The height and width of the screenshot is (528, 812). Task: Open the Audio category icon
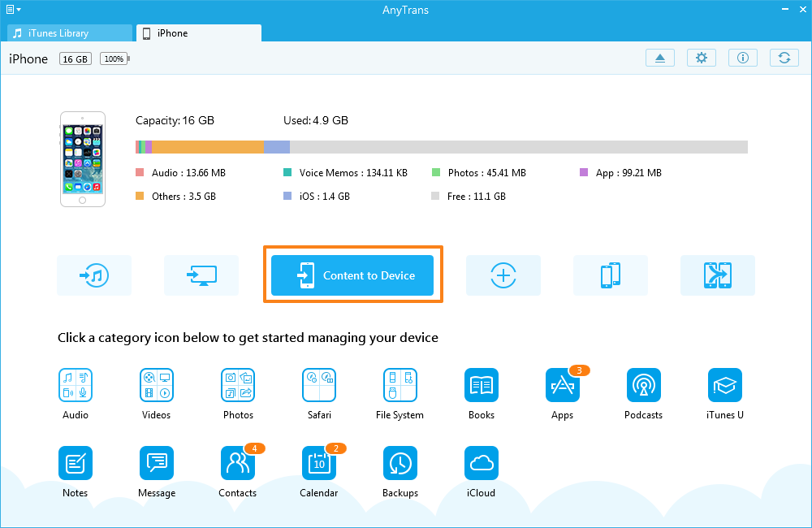[x=75, y=385]
